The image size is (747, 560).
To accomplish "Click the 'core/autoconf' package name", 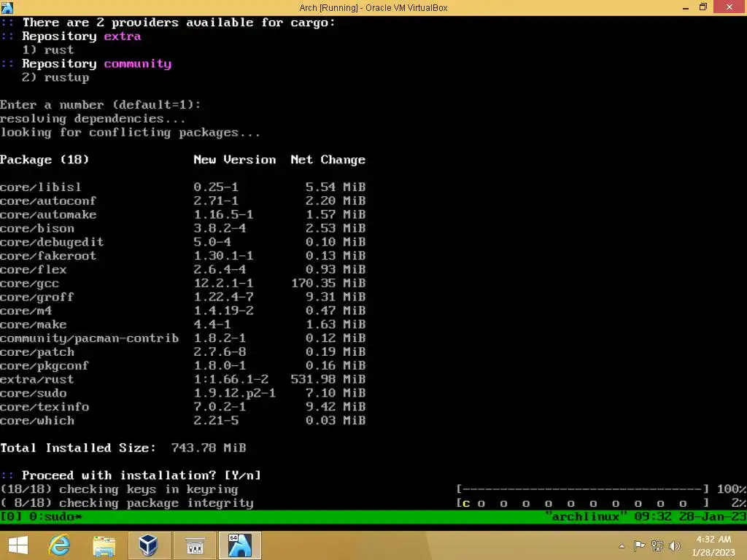I will point(47,201).
